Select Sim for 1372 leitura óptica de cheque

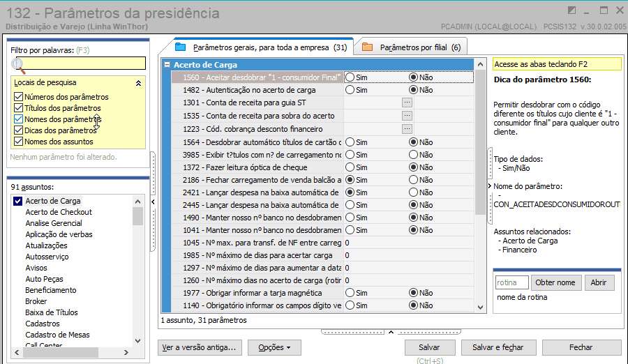(350, 167)
